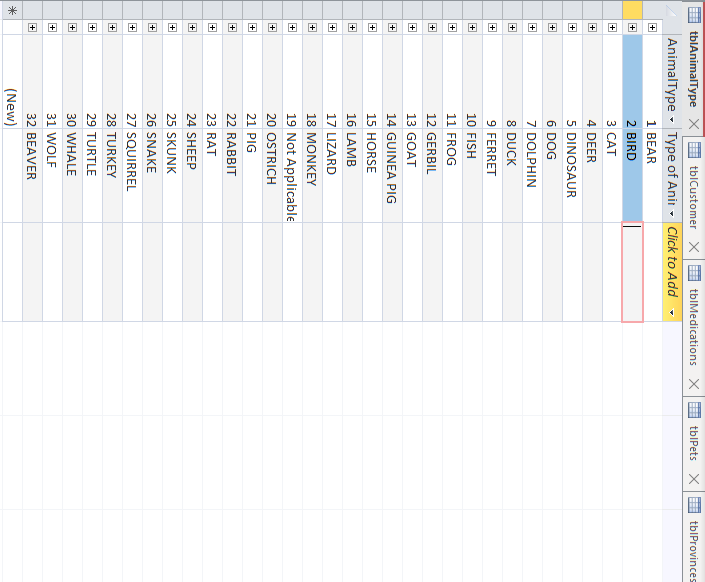Expand the LAMB row plus icon
The width and height of the screenshot is (705, 582).
pyautogui.click(x=352, y=27)
